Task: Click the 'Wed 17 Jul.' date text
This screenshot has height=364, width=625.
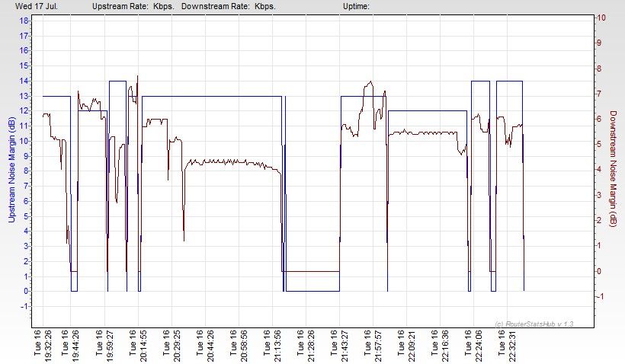Action: click(x=37, y=6)
